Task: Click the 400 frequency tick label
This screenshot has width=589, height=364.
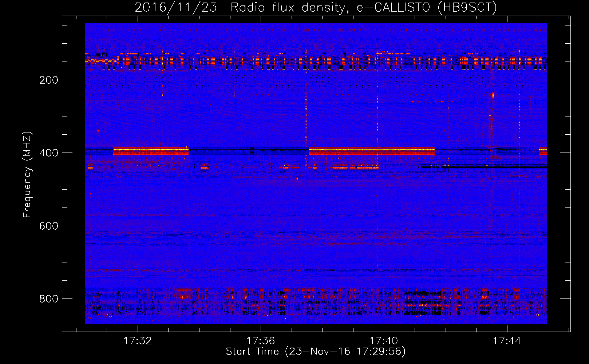Action: coord(48,153)
